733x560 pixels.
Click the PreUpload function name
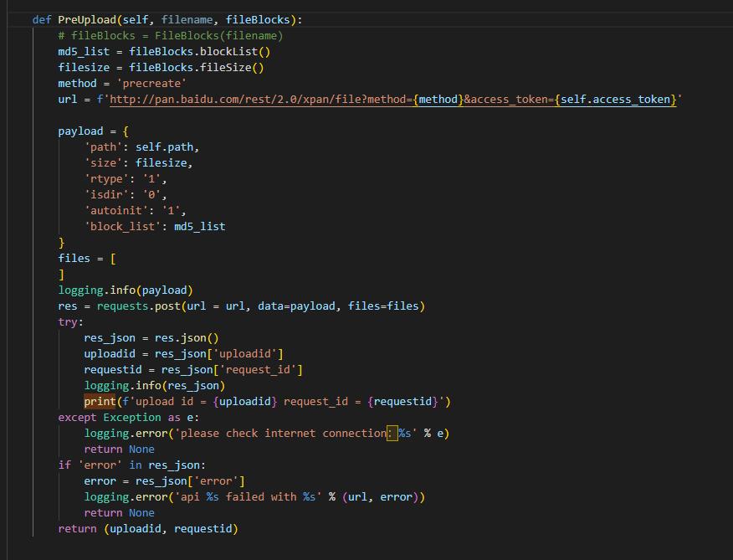(x=87, y=19)
